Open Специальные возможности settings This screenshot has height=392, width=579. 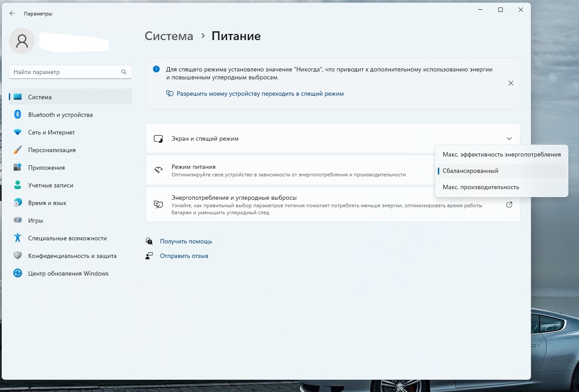pyautogui.click(x=71, y=238)
